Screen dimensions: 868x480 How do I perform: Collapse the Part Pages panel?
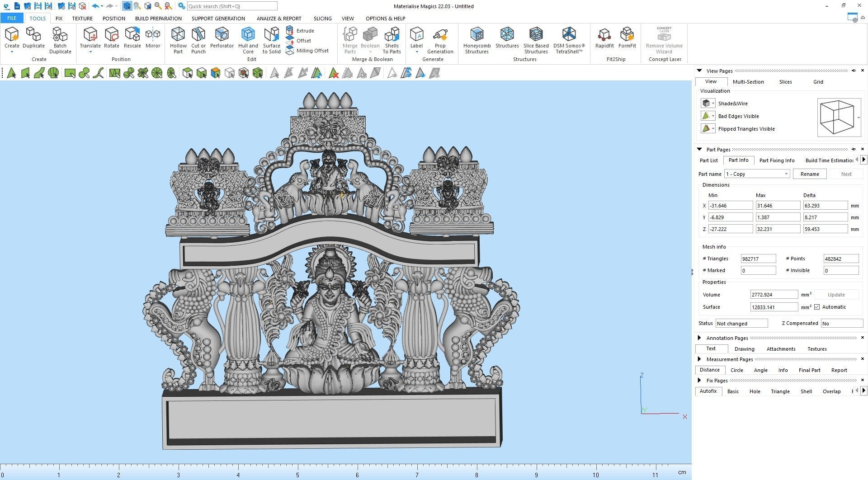[699, 149]
